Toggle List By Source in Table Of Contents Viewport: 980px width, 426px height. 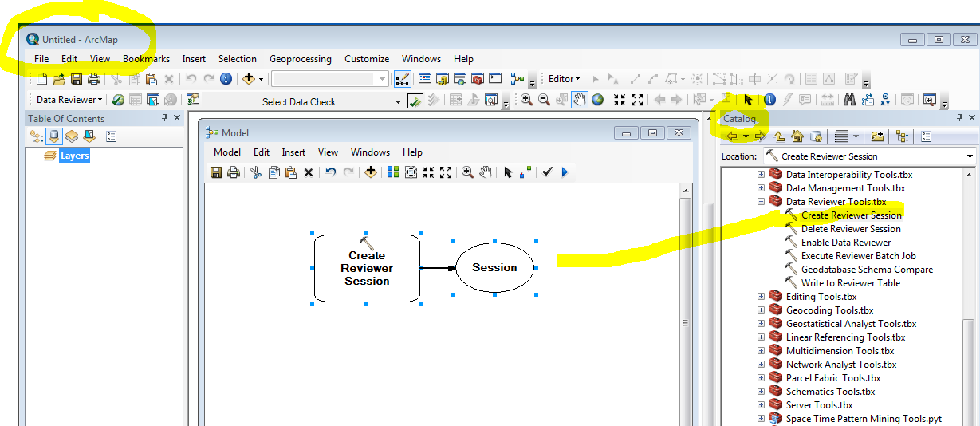tap(53, 136)
